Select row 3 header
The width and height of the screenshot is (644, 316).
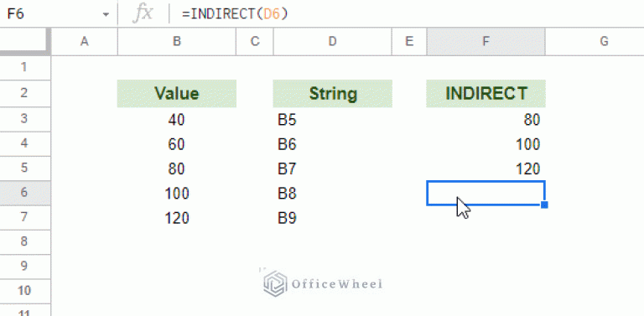pyautogui.click(x=25, y=119)
